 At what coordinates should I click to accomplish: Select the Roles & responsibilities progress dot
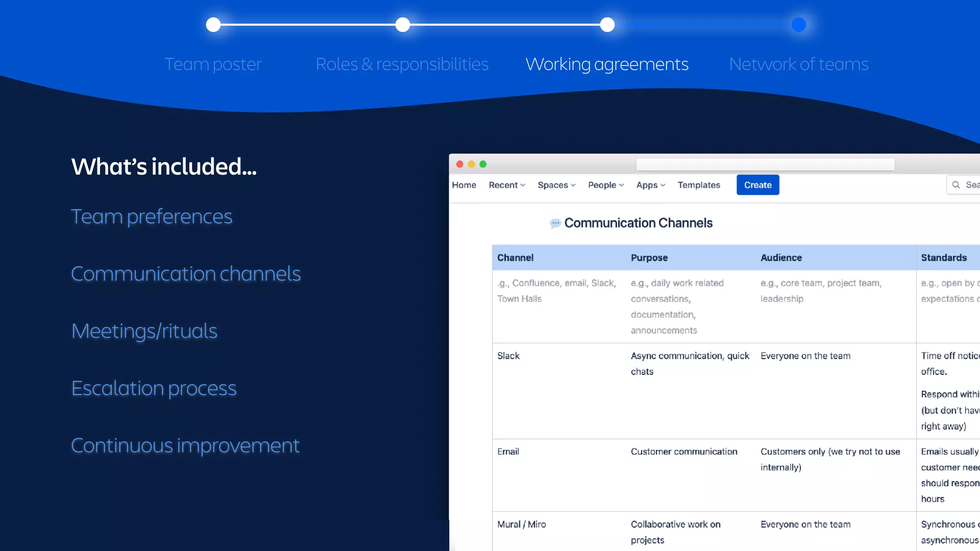(403, 25)
